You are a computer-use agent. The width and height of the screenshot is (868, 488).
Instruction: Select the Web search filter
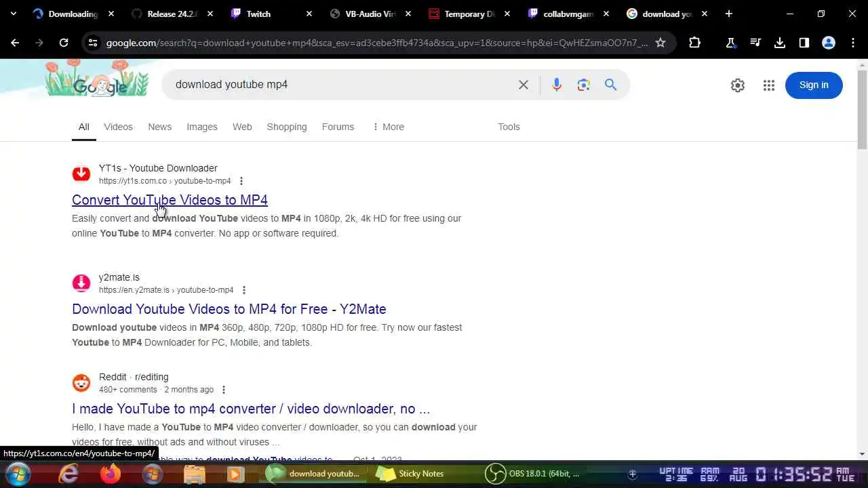click(242, 127)
